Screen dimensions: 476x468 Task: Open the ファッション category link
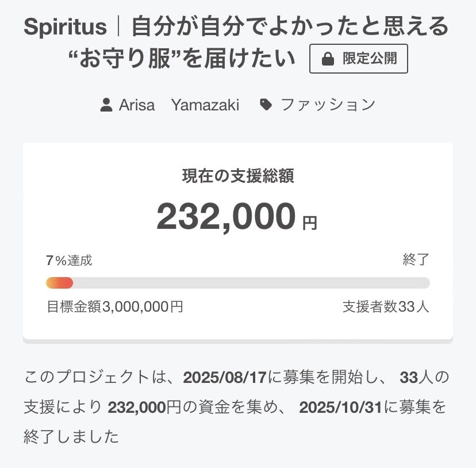pyautogui.click(x=328, y=105)
